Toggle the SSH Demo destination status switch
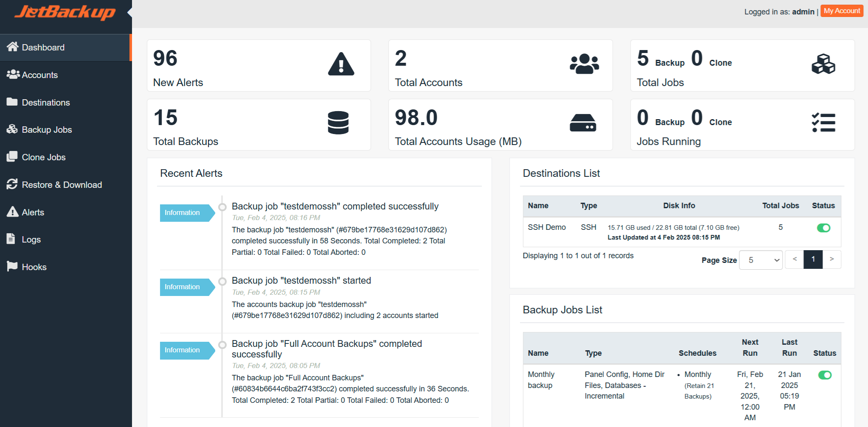Screen dimensions: 868x427 [823, 228]
